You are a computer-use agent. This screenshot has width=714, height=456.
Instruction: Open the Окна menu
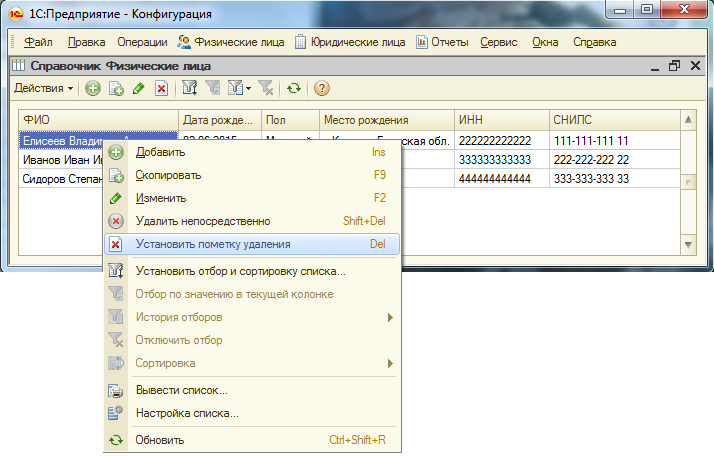click(545, 42)
